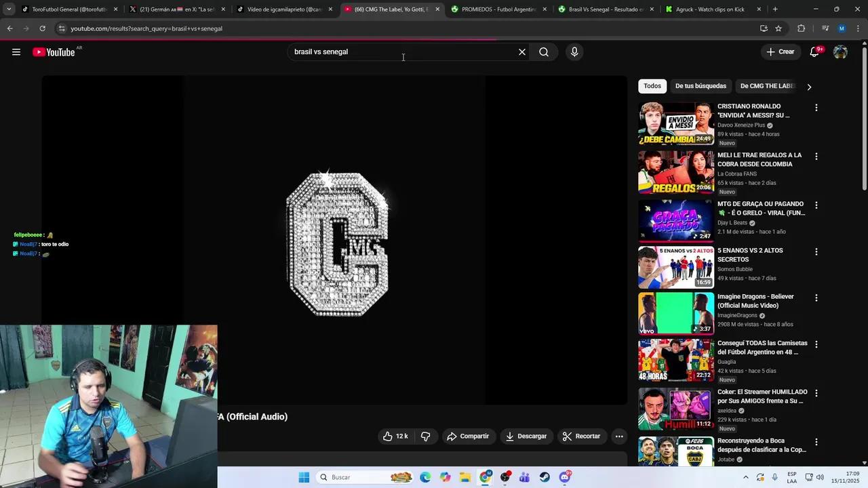
Task: Like the video with thumbs up
Action: (x=395, y=436)
